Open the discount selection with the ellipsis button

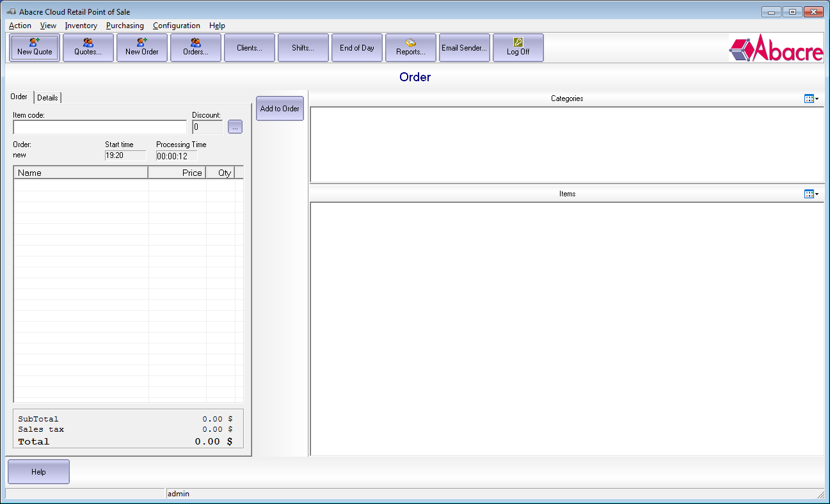(x=235, y=127)
